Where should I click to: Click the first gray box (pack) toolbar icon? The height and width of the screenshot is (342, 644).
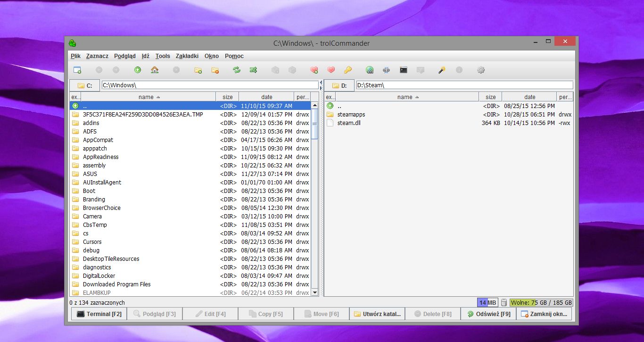pyautogui.click(x=275, y=70)
